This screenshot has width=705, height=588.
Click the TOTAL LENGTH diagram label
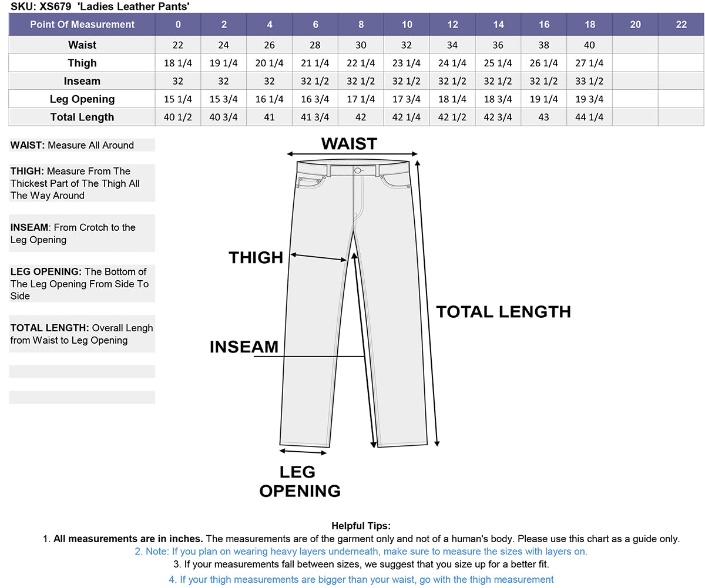point(503,311)
